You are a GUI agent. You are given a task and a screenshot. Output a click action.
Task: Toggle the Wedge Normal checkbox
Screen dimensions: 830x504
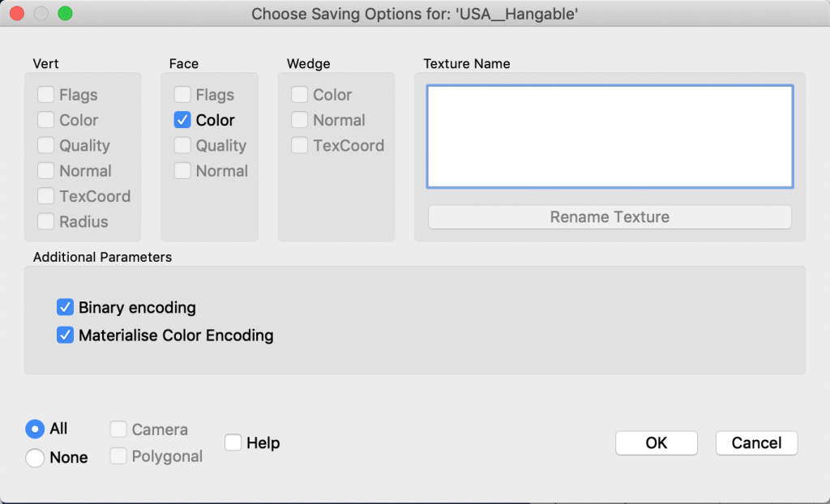pos(299,120)
